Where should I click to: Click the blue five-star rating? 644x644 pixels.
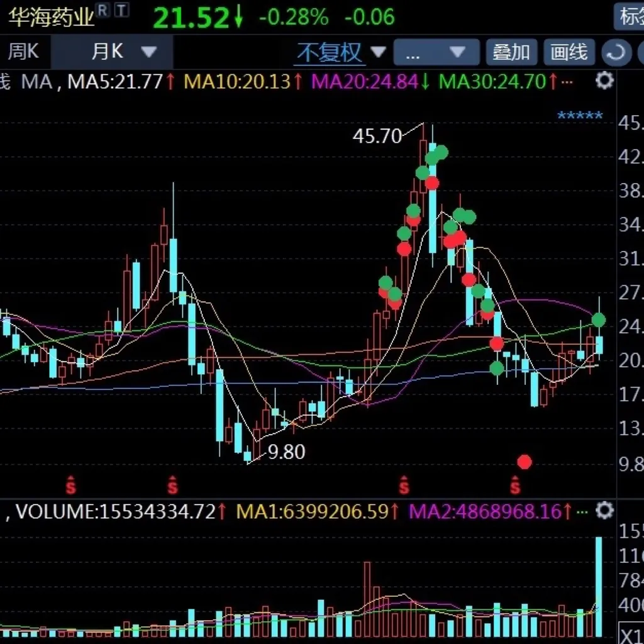point(580,116)
